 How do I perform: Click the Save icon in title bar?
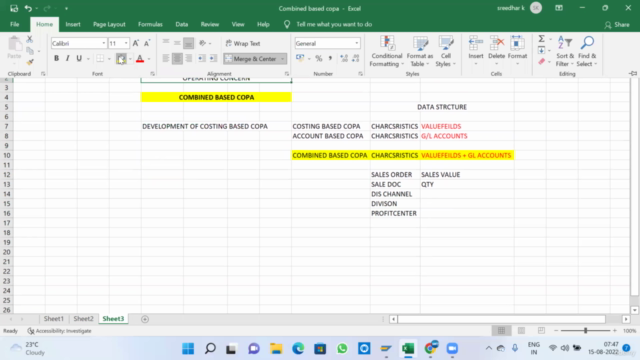pos(14,8)
